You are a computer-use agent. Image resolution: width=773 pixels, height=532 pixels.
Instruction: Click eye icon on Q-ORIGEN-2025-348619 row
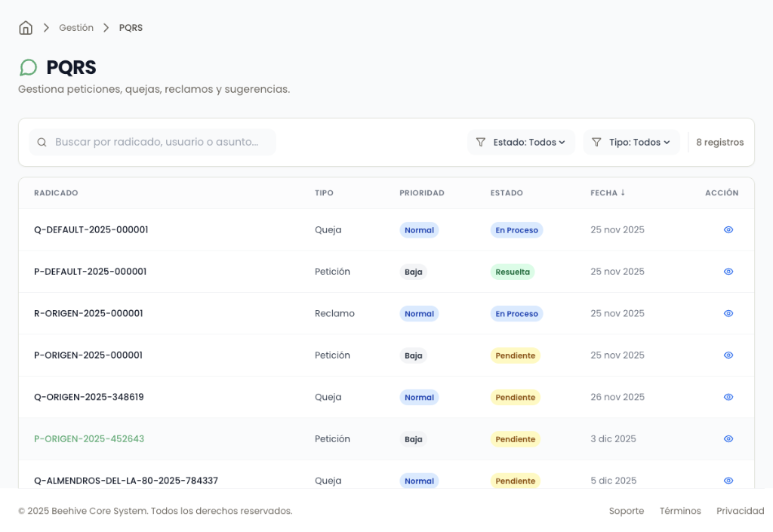point(728,397)
